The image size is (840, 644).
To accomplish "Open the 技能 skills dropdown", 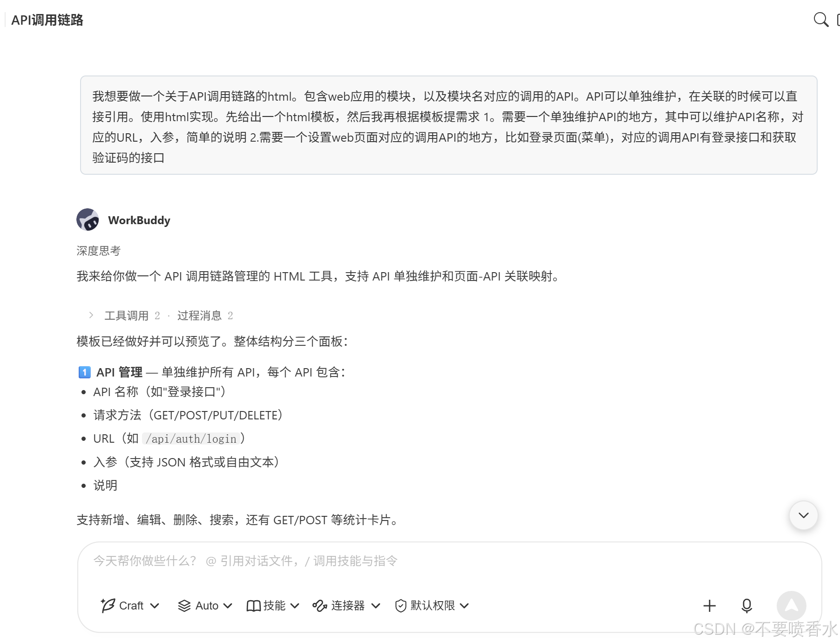I will pyautogui.click(x=273, y=605).
